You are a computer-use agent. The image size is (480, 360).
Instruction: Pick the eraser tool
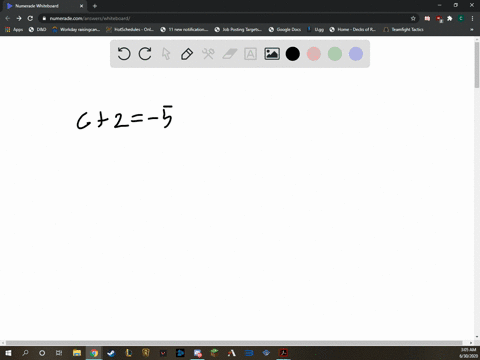[230, 54]
